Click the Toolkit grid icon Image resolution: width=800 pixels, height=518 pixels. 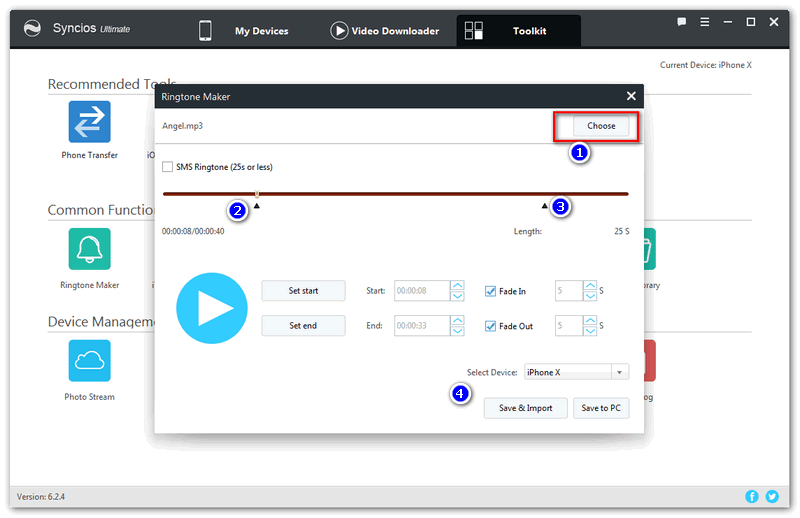(473, 31)
